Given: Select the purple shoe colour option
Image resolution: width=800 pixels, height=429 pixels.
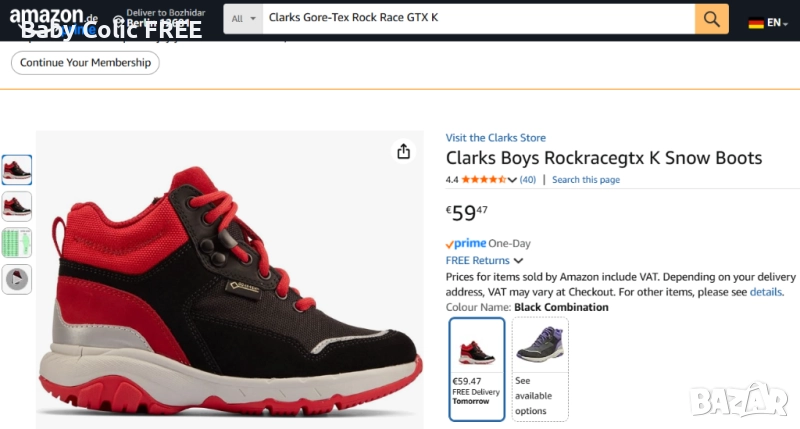Looking at the screenshot, I should coord(540,368).
